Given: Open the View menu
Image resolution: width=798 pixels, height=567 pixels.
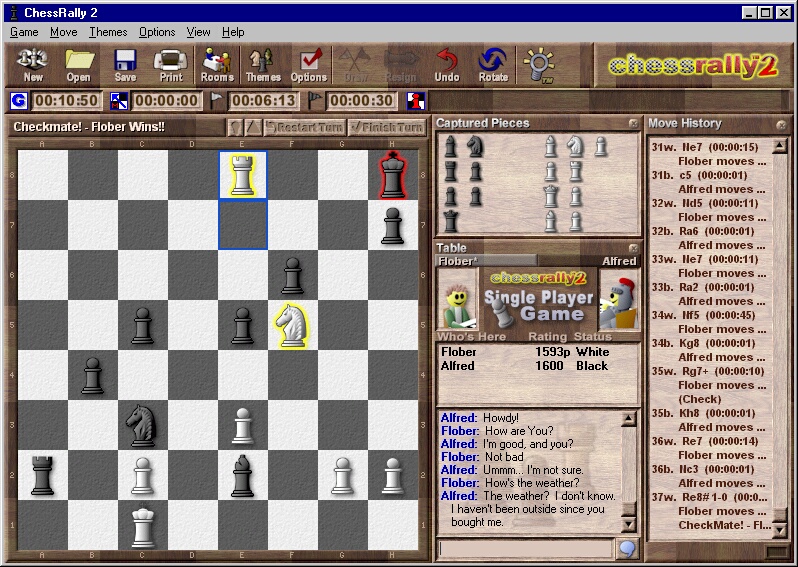Looking at the screenshot, I should [x=198, y=32].
